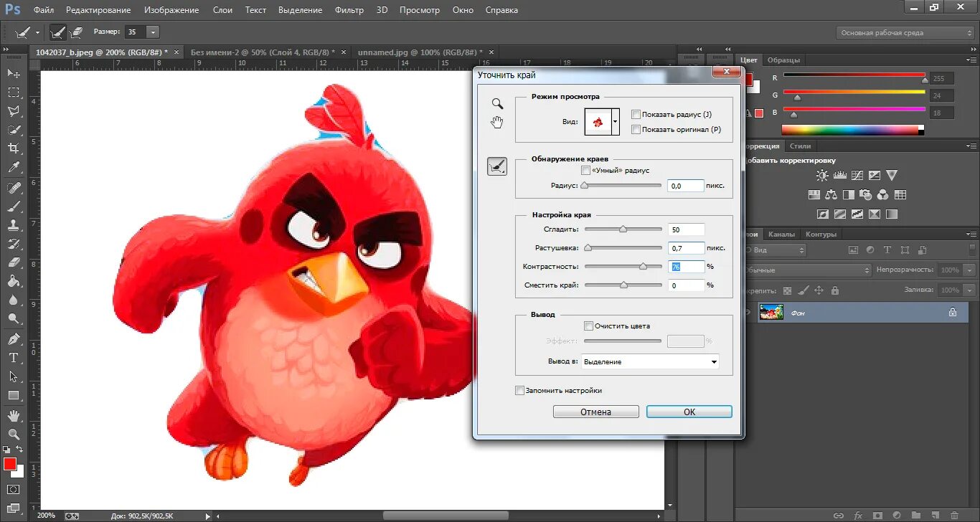Add a Brightness/Contrast adjustment
The height and width of the screenshot is (522, 980).
822,175
